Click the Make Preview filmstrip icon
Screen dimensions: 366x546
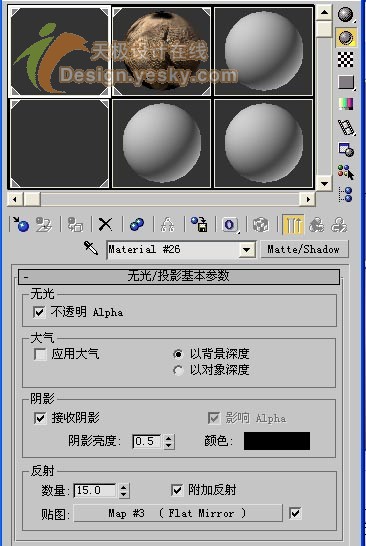point(346,127)
